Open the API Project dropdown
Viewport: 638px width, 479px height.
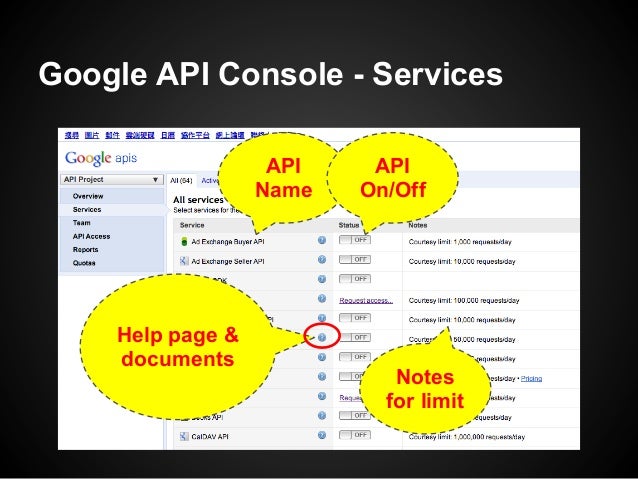click(x=111, y=179)
